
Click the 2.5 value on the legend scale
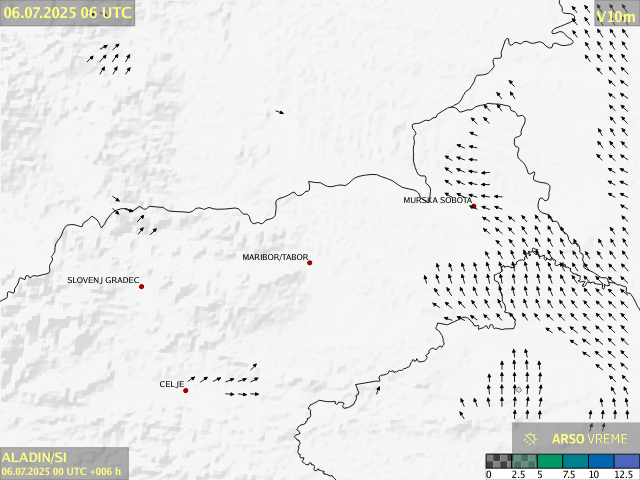pyautogui.click(x=518, y=475)
